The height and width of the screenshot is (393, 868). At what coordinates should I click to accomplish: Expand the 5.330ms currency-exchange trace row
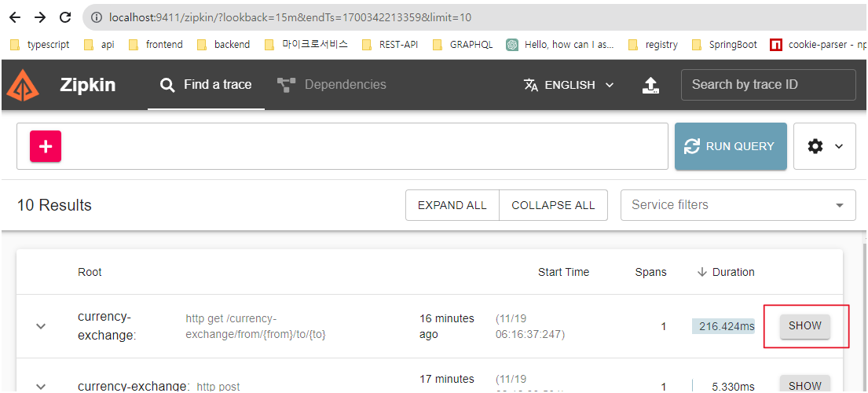pyautogui.click(x=40, y=386)
